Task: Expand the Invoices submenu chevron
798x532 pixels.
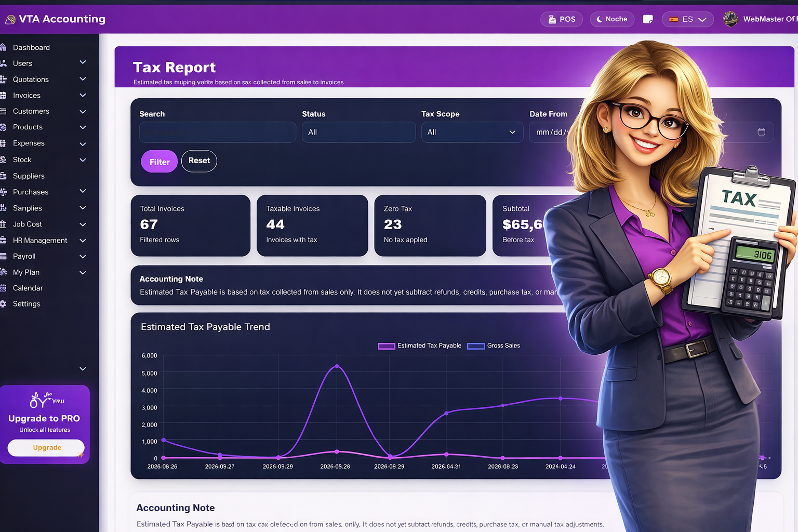Action: pos(83,95)
